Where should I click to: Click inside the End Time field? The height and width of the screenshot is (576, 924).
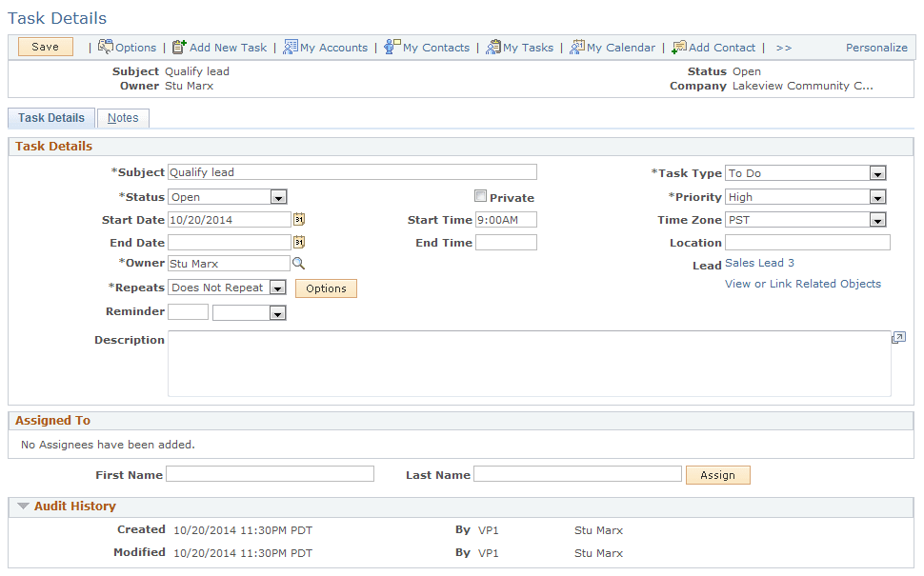tap(506, 242)
